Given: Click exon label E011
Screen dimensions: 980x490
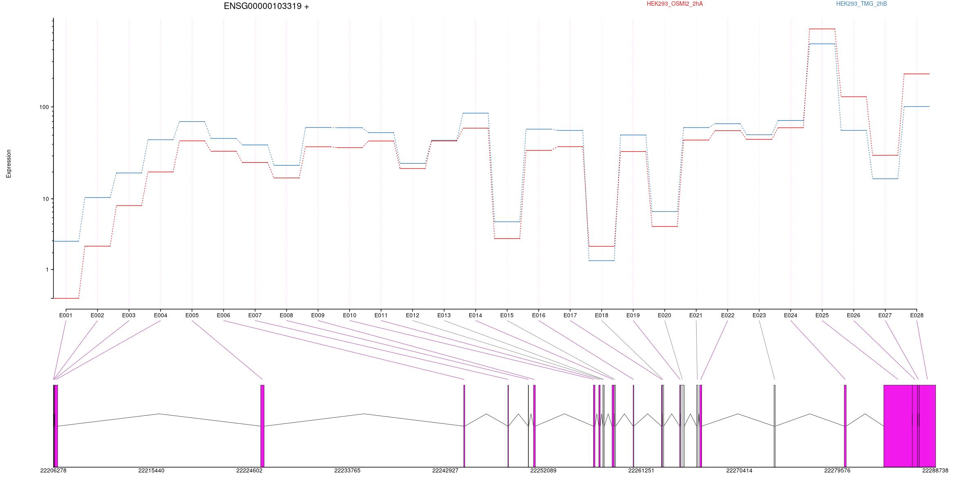Looking at the screenshot, I should (x=381, y=315).
